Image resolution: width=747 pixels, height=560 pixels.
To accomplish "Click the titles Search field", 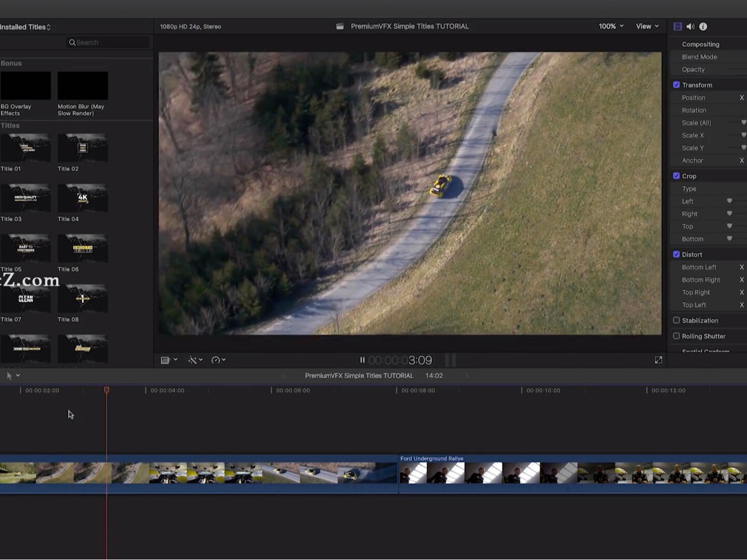I will point(107,42).
